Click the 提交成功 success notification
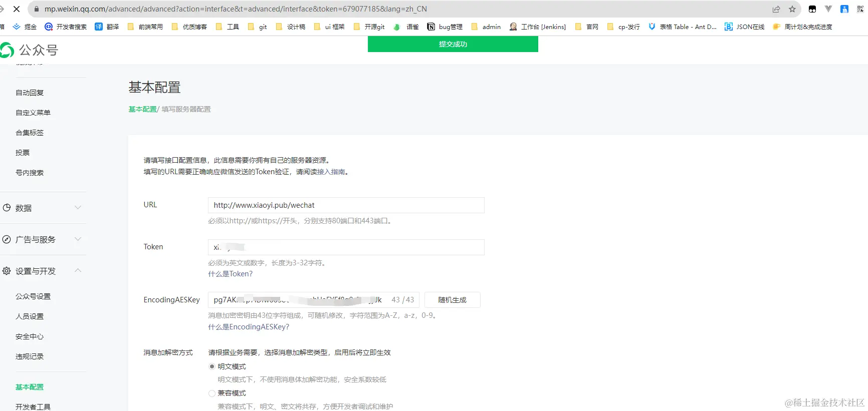Image resolution: width=868 pixels, height=411 pixels. point(453,44)
